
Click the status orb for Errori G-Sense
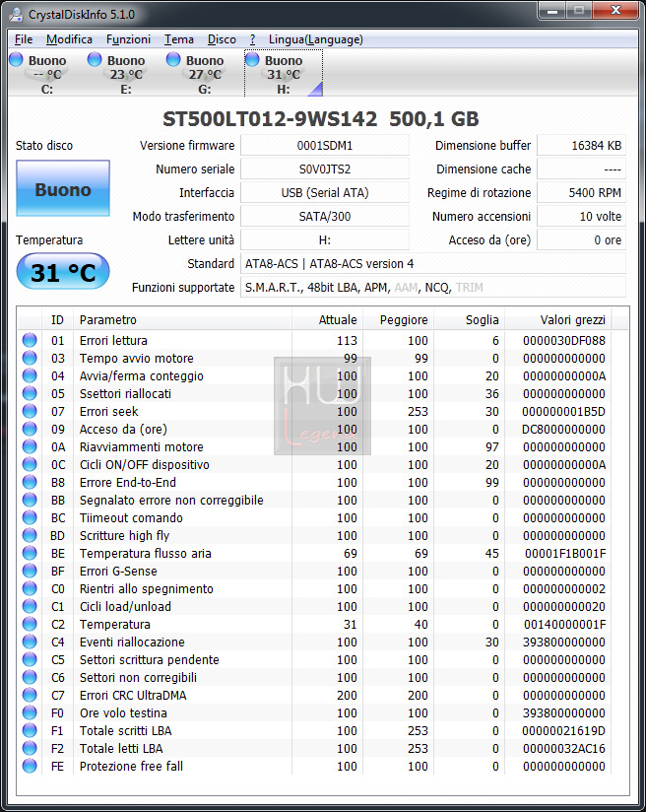(30, 571)
